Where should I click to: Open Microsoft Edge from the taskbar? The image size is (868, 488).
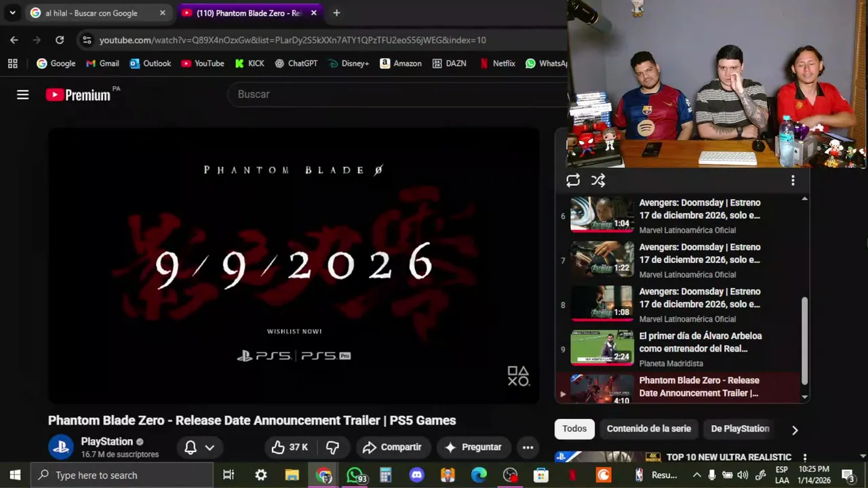tap(479, 475)
